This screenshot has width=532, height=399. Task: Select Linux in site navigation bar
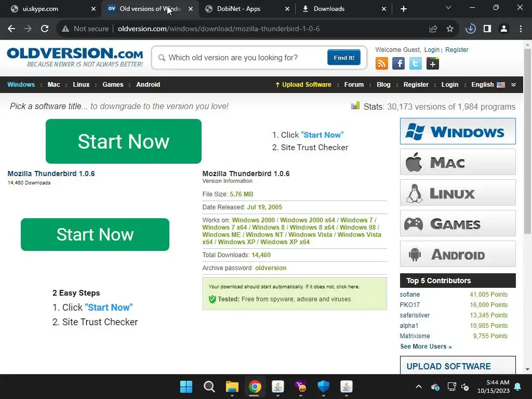[81, 85]
